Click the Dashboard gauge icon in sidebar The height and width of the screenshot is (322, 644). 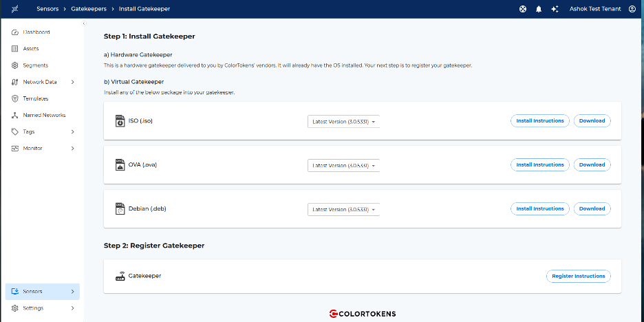15,32
